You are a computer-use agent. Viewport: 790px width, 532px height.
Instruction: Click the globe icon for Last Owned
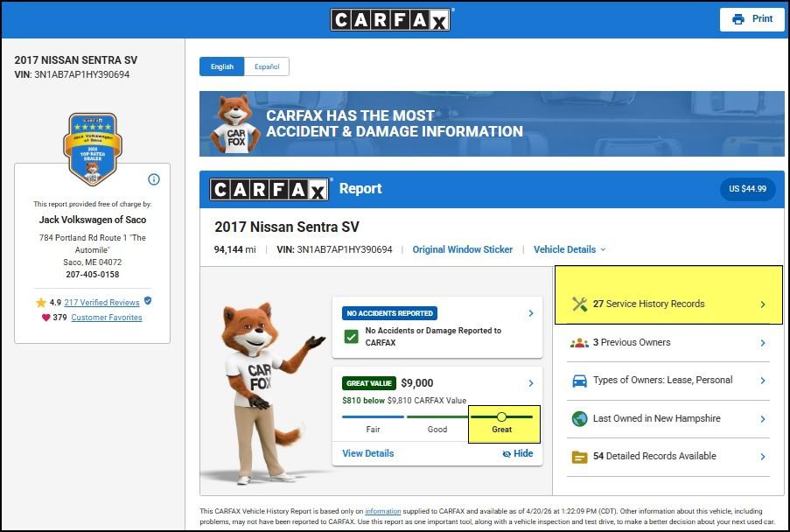[x=579, y=419]
